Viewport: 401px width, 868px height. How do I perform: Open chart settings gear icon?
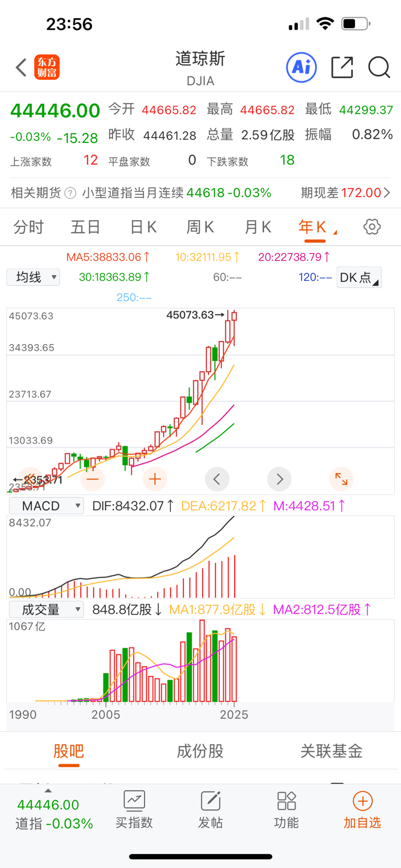[x=372, y=227]
